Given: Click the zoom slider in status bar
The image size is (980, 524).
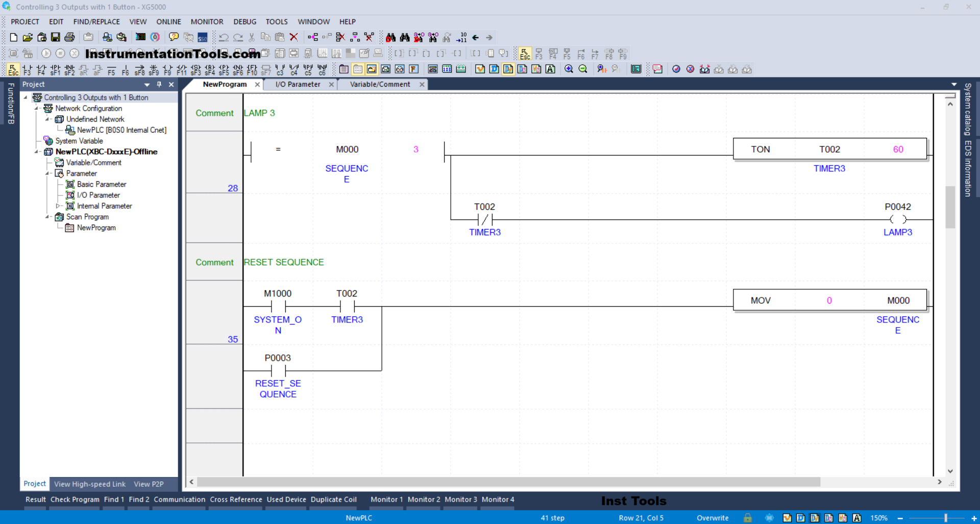Looking at the screenshot, I should (x=945, y=518).
